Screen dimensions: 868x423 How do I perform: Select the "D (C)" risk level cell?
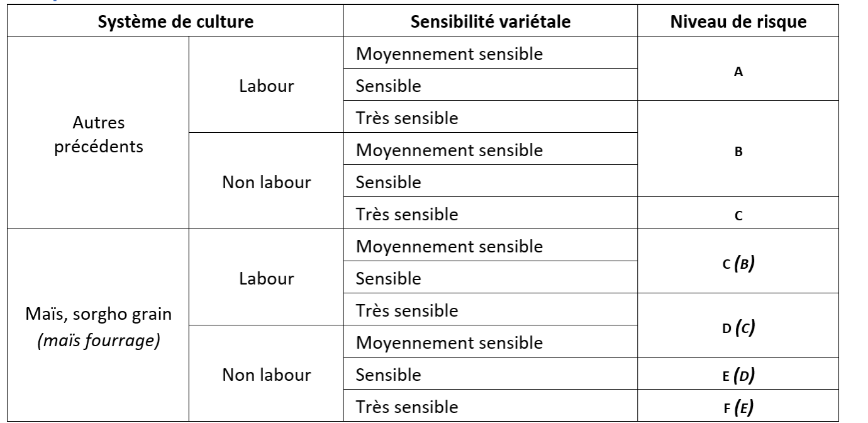tap(738, 327)
